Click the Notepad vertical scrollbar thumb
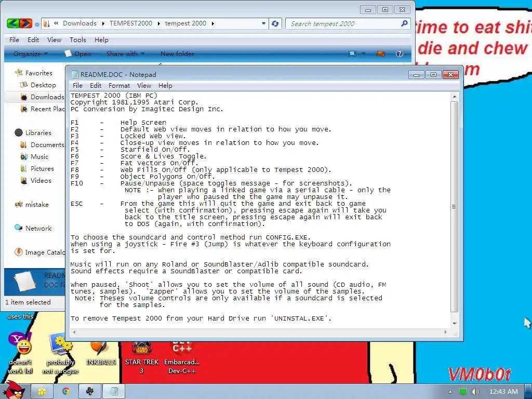The width and height of the screenshot is (532, 399). (454, 207)
